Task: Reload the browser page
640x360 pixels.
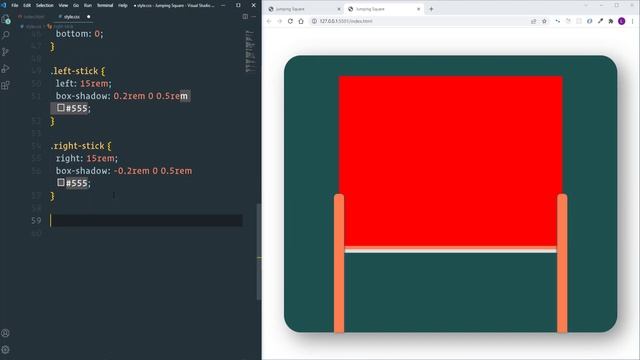Action: tap(290, 21)
